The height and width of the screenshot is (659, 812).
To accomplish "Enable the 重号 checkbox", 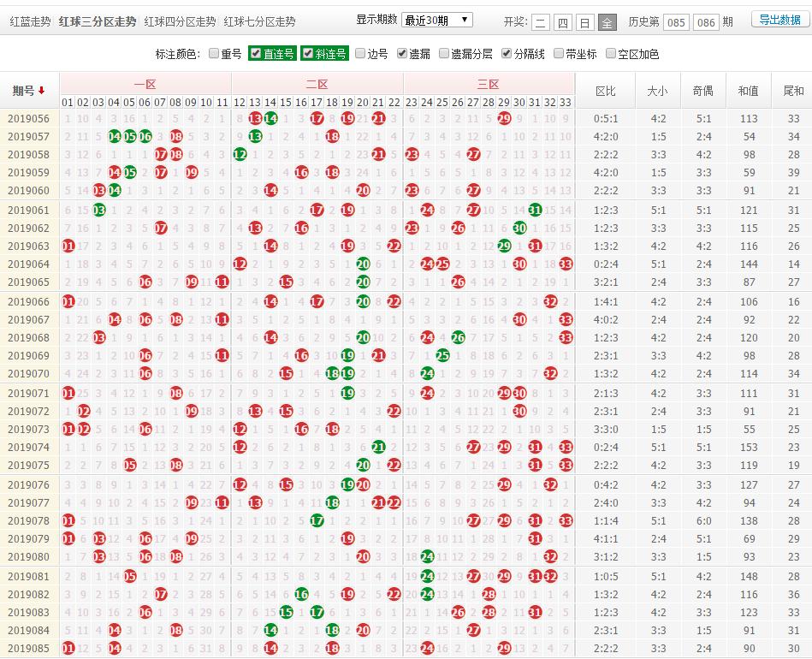I will [x=213, y=53].
